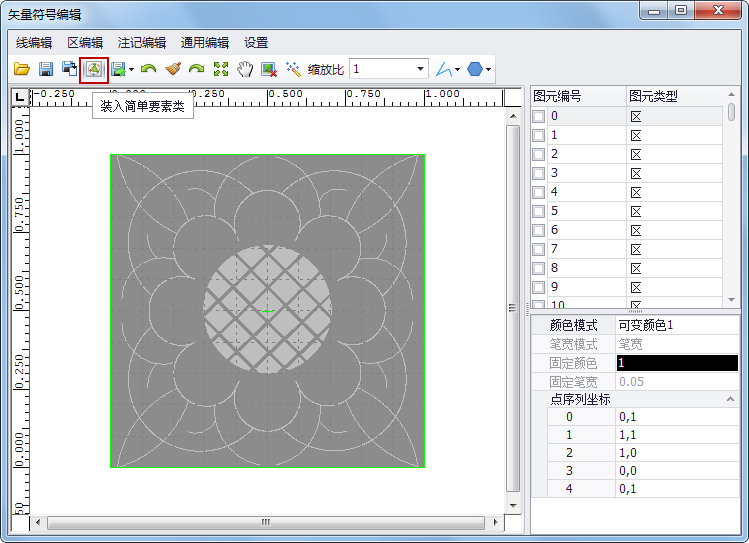Screen dimensions: 749x543
Task: Select the pan hand tool
Action: [245, 69]
